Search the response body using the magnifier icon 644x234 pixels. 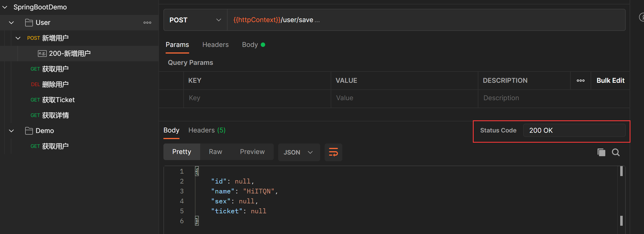(x=616, y=152)
